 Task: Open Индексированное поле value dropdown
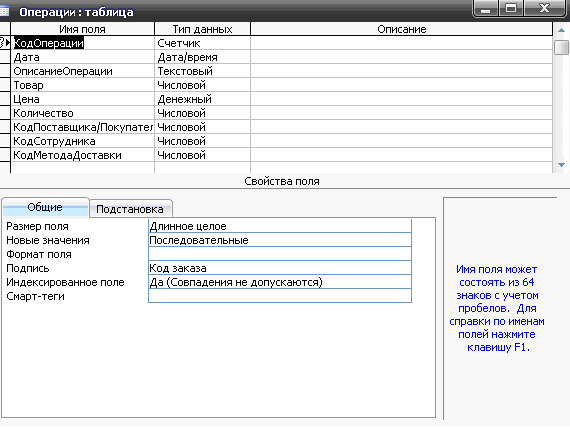pos(280,282)
